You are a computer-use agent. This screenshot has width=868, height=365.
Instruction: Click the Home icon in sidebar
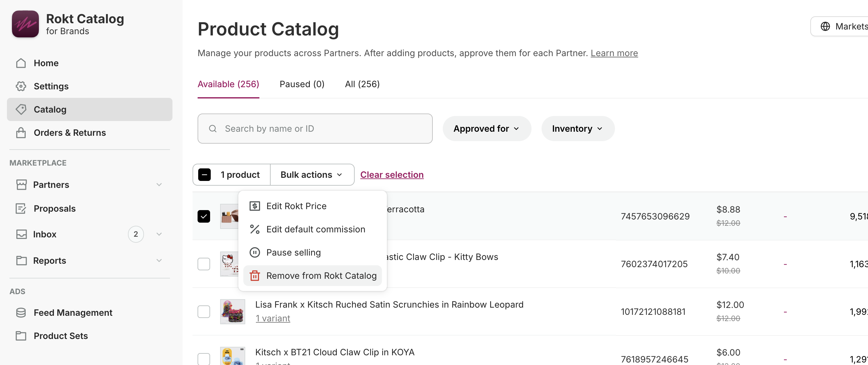point(21,63)
